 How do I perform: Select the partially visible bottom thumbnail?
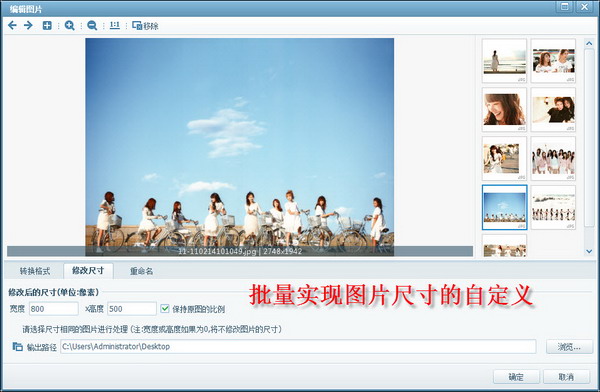click(x=504, y=246)
